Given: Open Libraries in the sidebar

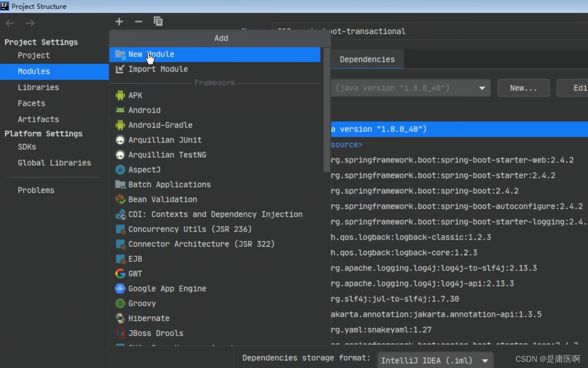Looking at the screenshot, I should [x=38, y=87].
